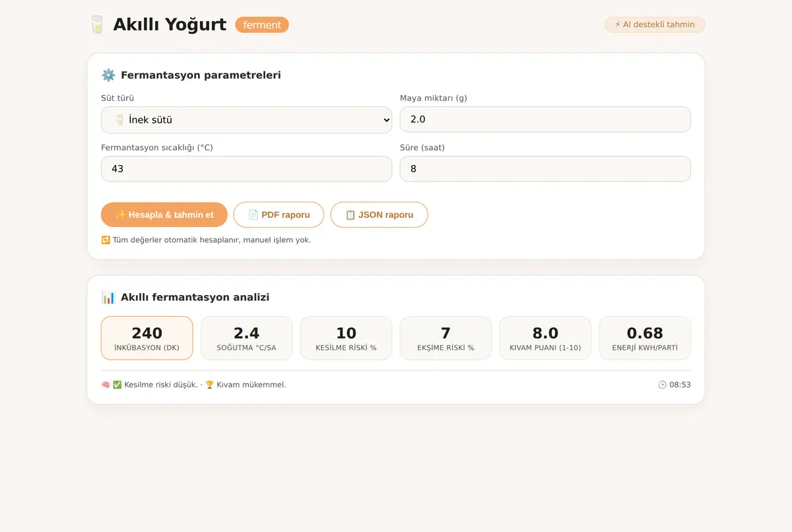Select the İnkübasyon (DK) 240 card
Viewport: 792px width, 532px height.
(147, 339)
